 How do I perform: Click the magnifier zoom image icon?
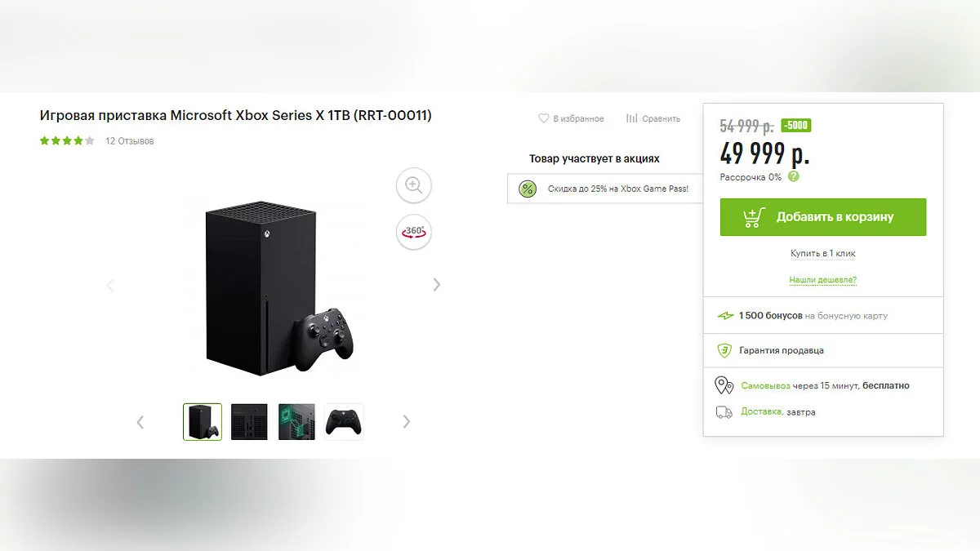414,186
